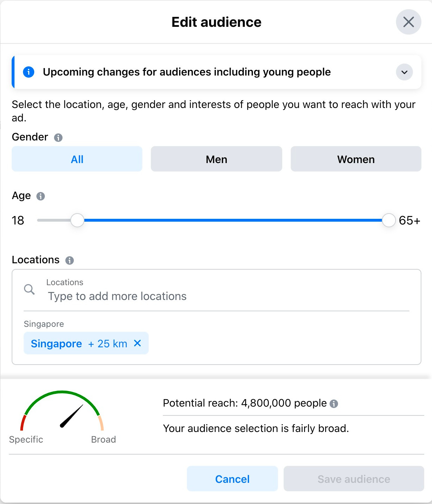Close the Edit audience dialog
Viewport: 432px width, 504px height.
408,22
